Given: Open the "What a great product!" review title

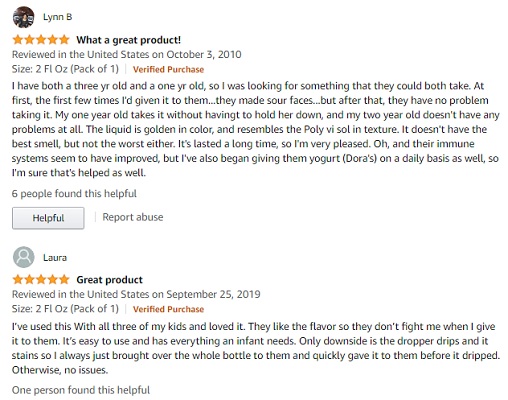Looking at the screenshot, I should coord(129,40).
